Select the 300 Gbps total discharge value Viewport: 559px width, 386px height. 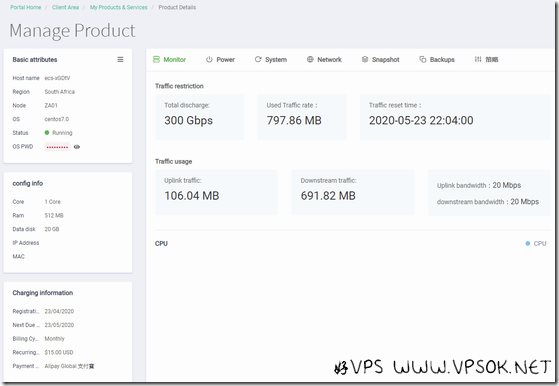click(x=189, y=120)
